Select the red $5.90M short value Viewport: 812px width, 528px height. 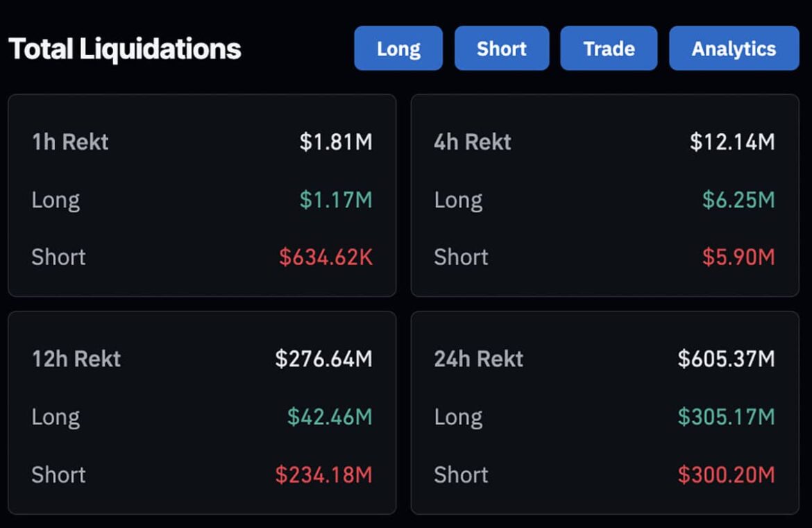point(738,257)
